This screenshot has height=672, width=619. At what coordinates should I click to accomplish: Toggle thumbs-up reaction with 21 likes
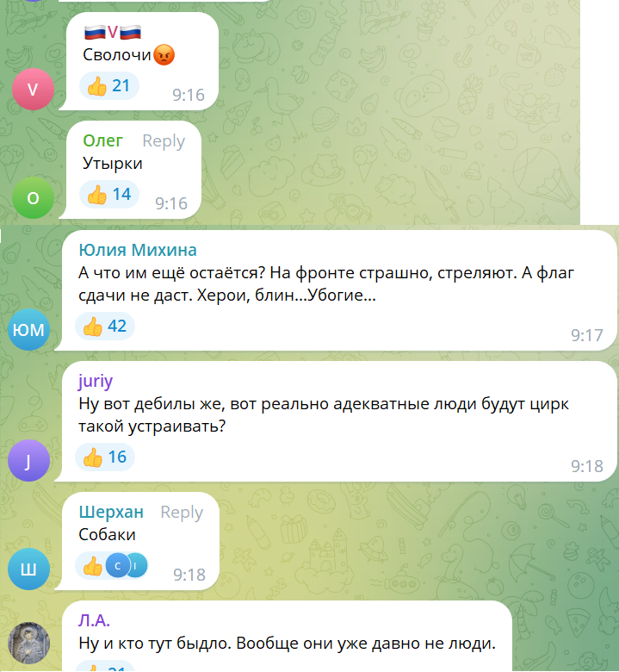click(x=108, y=85)
